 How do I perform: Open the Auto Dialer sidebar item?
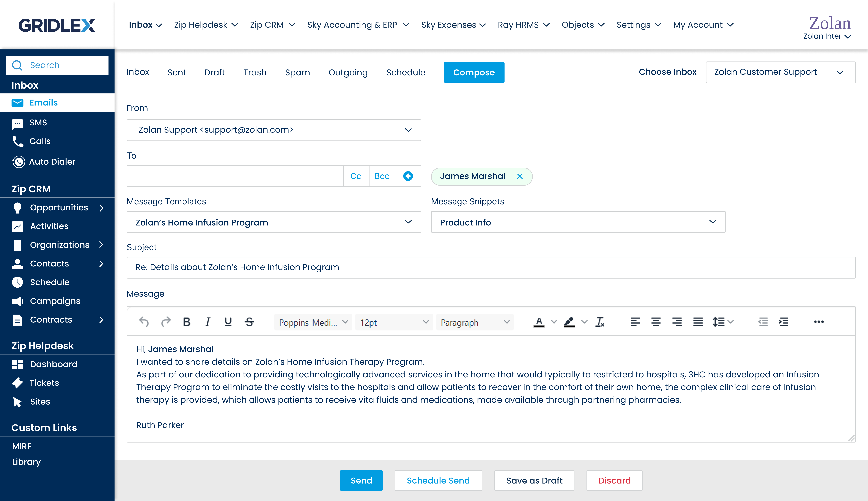(52, 162)
